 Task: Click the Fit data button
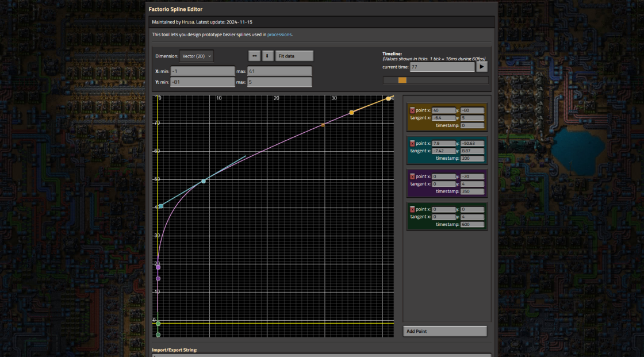point(294,56)
